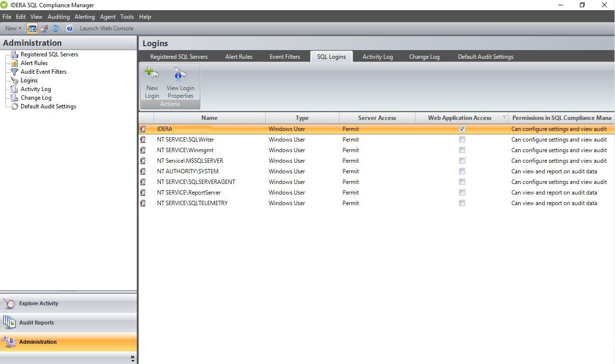Click the user icon for NT SERVICE\SQLWriter
Viewport: 615px width, 364px height.
coord(143,140)
